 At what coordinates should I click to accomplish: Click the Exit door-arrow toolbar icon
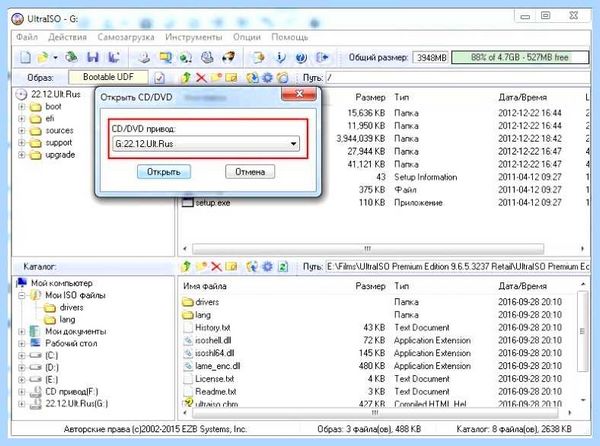(x=322, y=57)
